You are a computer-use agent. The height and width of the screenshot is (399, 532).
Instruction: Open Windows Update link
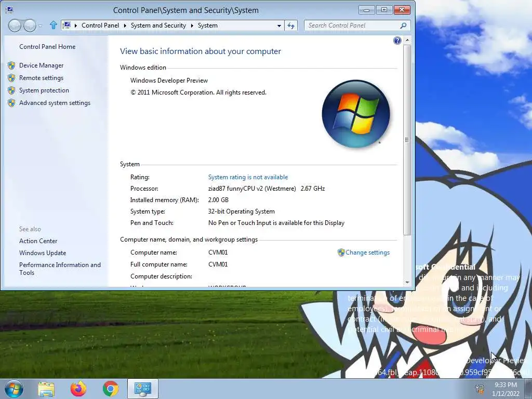(x=43, y=253)
